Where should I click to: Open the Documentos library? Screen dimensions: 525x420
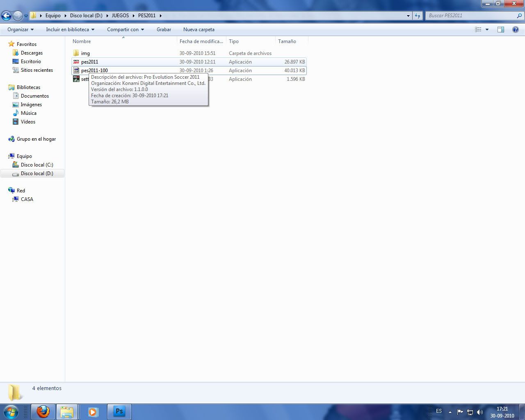[x=35, y=96]
